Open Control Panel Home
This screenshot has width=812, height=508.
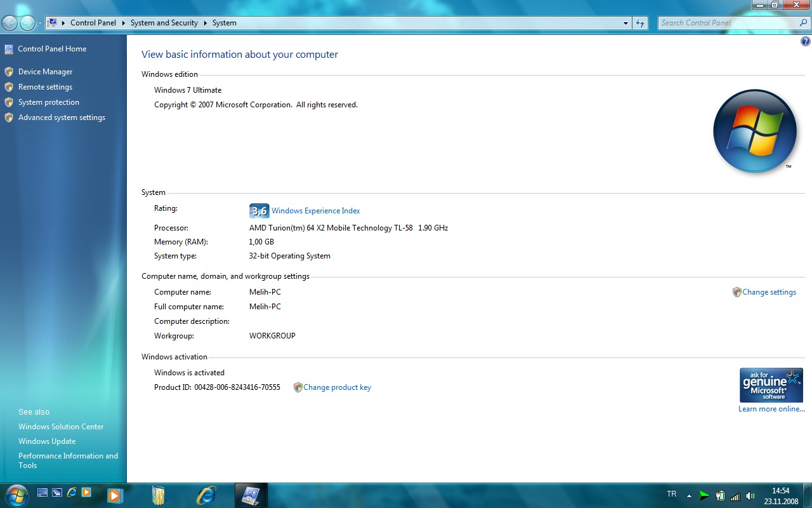pos(52,49)
